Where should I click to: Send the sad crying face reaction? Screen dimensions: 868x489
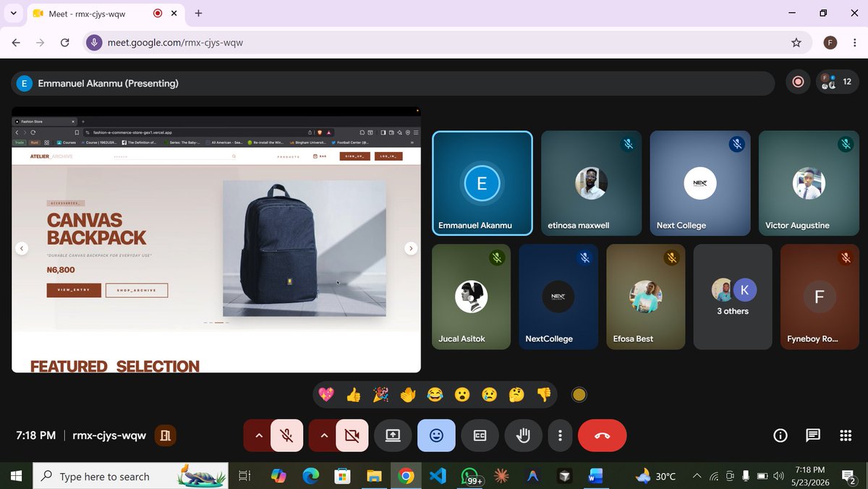pyautogui.click(x=490, y=395)
